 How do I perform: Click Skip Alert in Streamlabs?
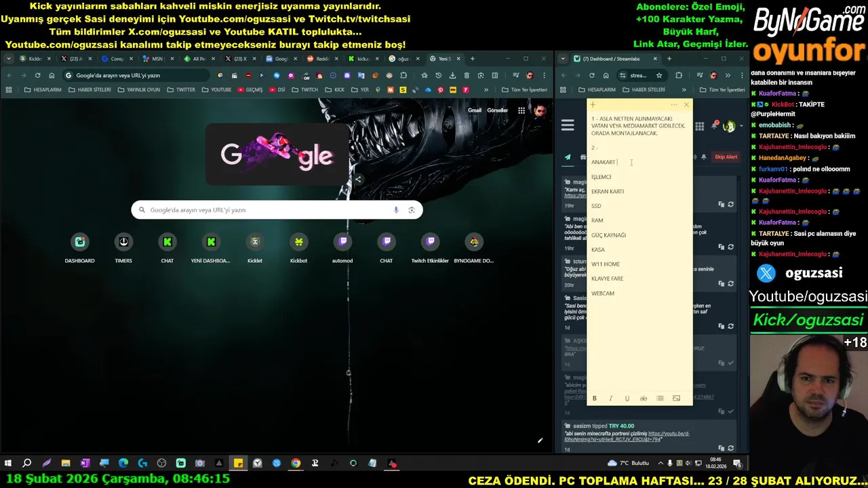[726, 157]
